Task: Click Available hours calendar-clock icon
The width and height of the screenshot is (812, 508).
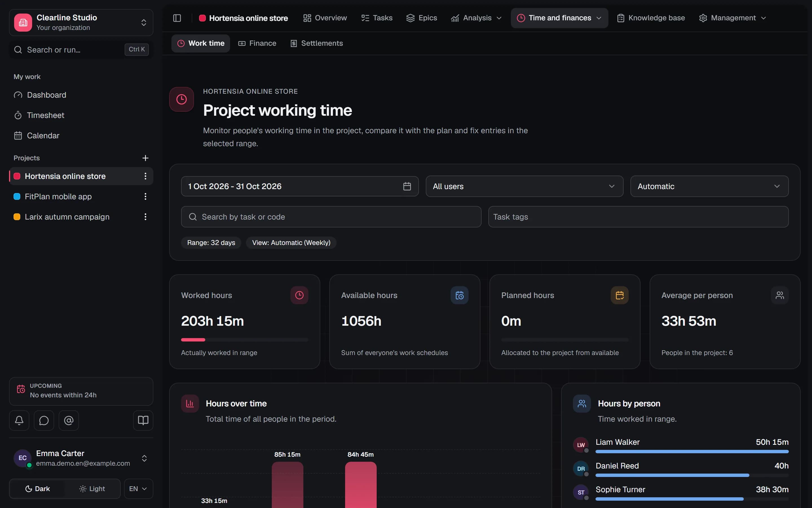Action: 459,295
